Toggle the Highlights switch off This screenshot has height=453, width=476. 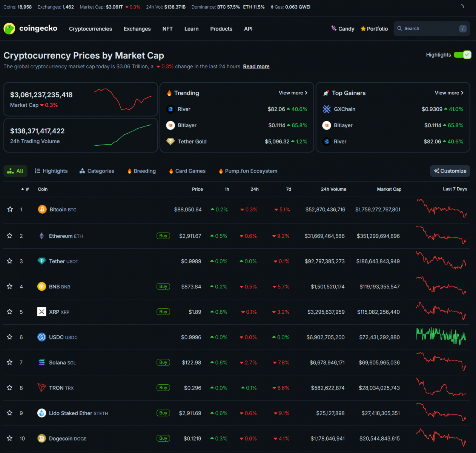[462, 55]
